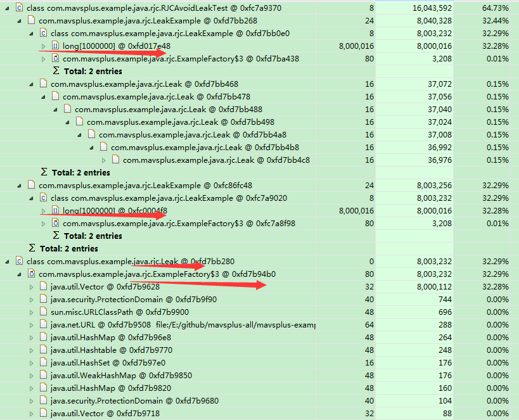
Task: Click the object icon of HashMap @ 0xfd7b9820
Action: [43, 388]
